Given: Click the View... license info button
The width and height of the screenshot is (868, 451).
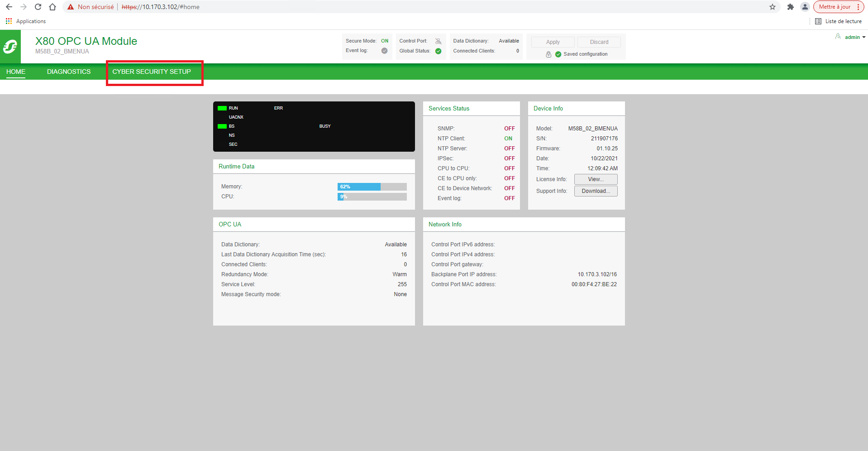Looking at the screenshot, I should coord(596,179).
